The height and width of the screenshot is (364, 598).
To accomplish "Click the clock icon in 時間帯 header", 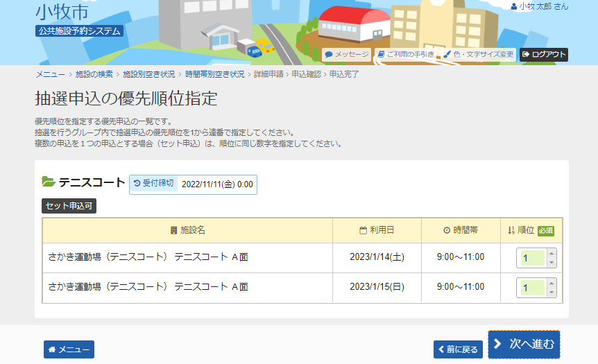I will coord(447,230).
